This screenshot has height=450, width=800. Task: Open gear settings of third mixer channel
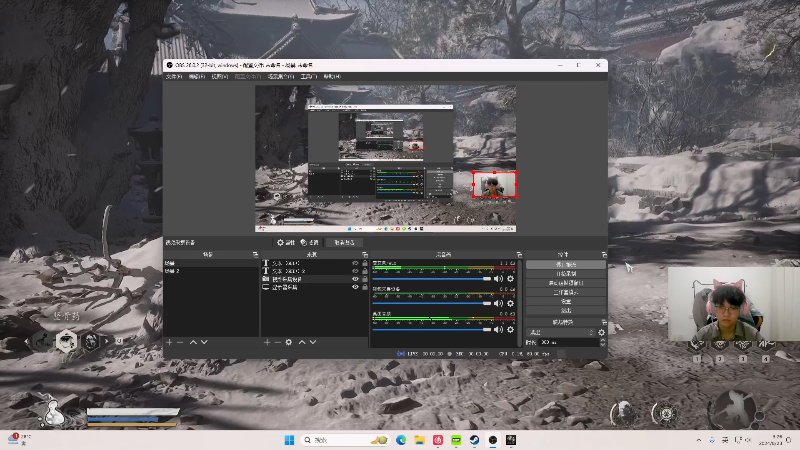(x=510, y=330)
